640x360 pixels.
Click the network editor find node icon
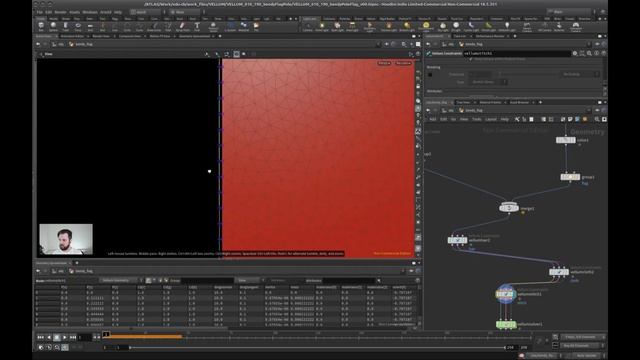pos(597,119)
